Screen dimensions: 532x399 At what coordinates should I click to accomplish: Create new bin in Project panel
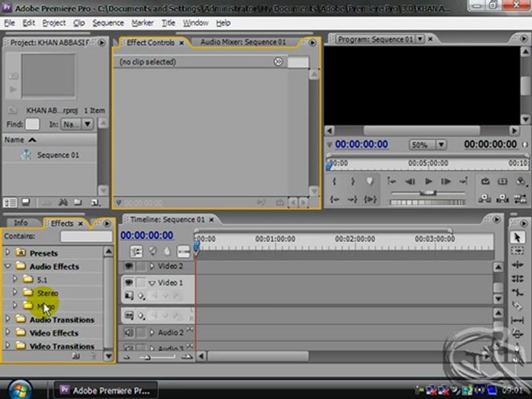(x=78, y=203)
